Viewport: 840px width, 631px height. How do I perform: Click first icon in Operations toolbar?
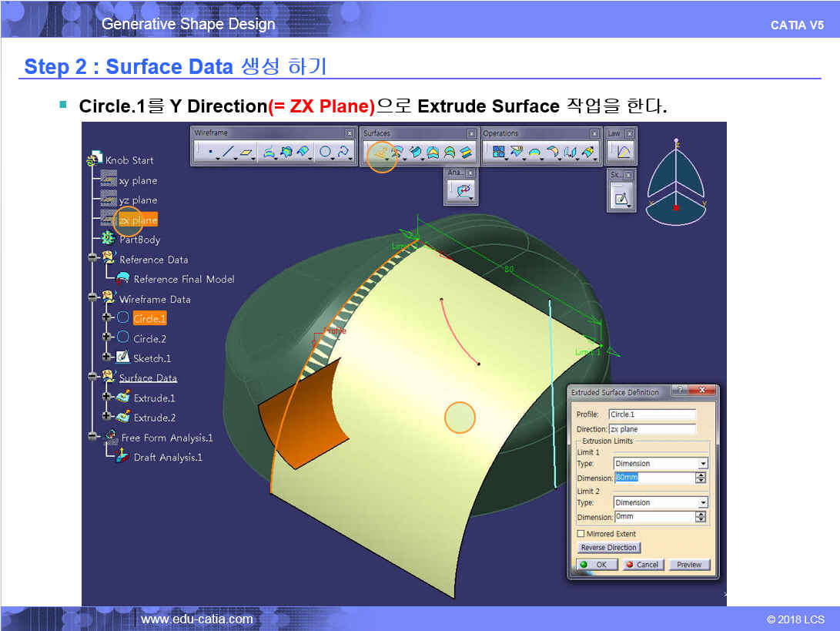pyautogui.click(x=497, y=153)
